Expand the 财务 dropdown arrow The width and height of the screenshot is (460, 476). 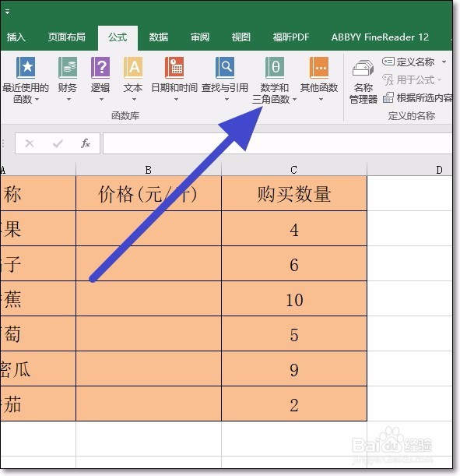(68, 99)
